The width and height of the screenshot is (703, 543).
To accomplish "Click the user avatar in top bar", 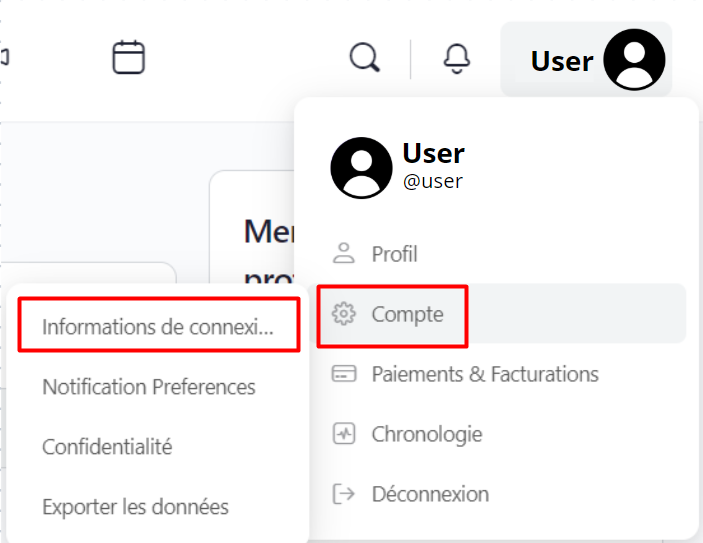I will [x=635, y=60].
